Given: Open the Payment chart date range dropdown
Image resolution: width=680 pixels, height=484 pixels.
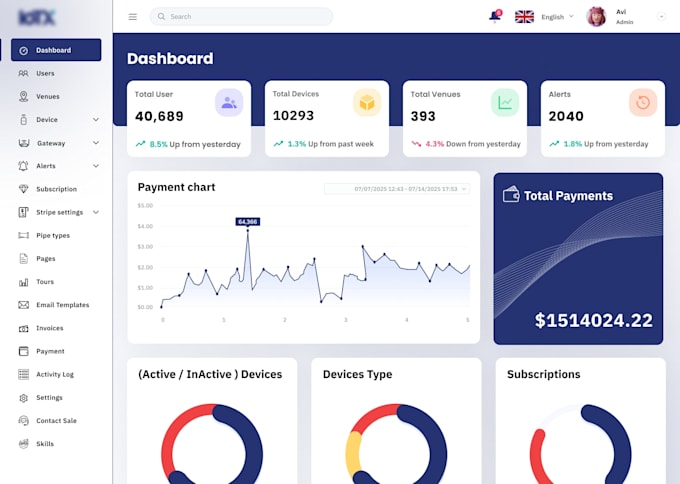Looking at the screenshot, I should [397, 189].
